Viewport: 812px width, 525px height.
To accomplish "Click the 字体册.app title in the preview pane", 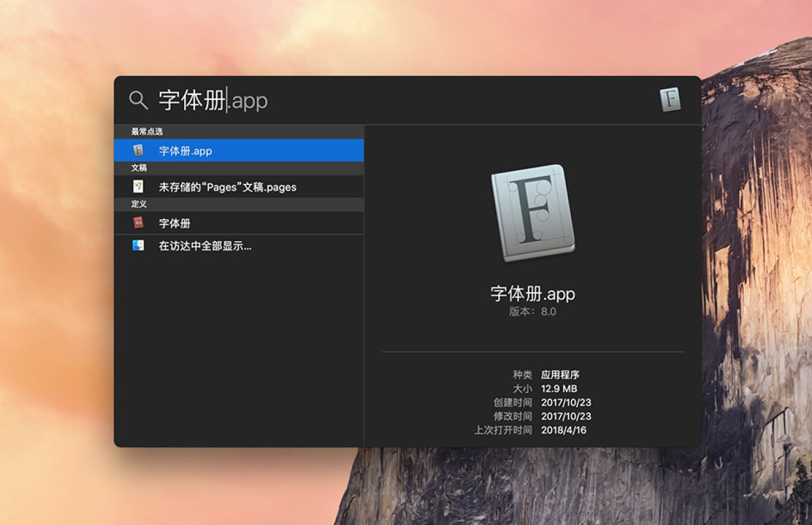I will 533,293.
